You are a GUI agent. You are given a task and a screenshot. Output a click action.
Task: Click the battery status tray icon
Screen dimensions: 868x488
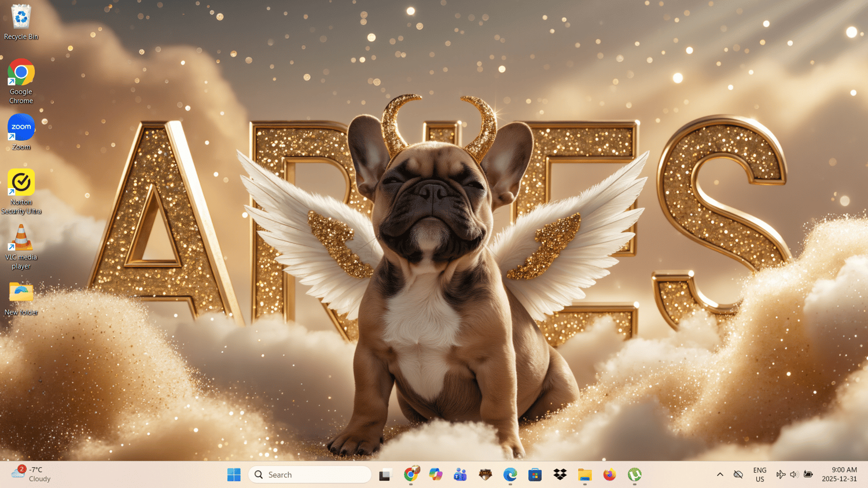808,475
